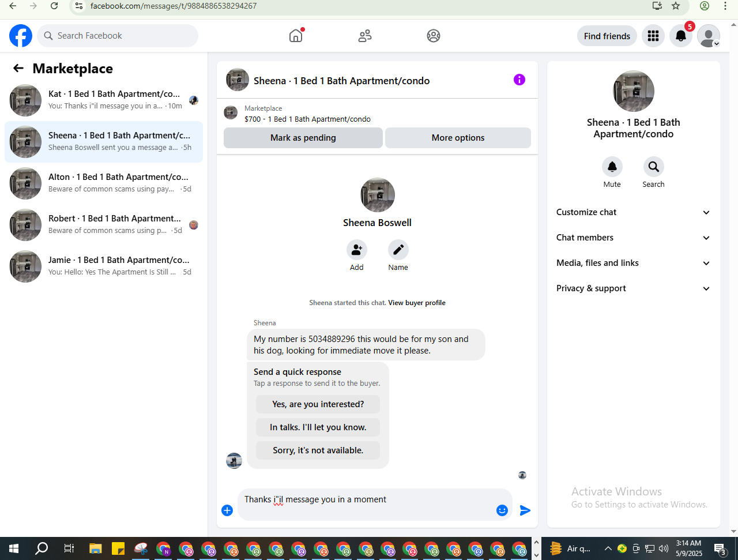The image size is (738, 560).
Task: Click the More options button
Action: click(458, 138)
